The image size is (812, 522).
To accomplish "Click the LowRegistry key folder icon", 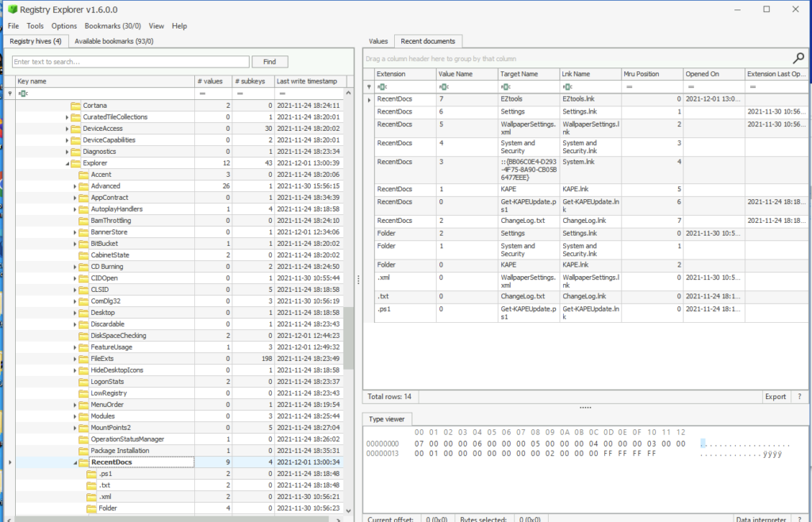I will [83, 393].
